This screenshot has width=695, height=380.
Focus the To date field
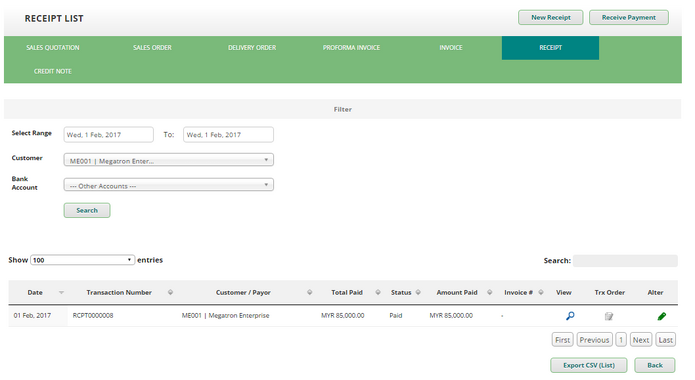point(228,134)
